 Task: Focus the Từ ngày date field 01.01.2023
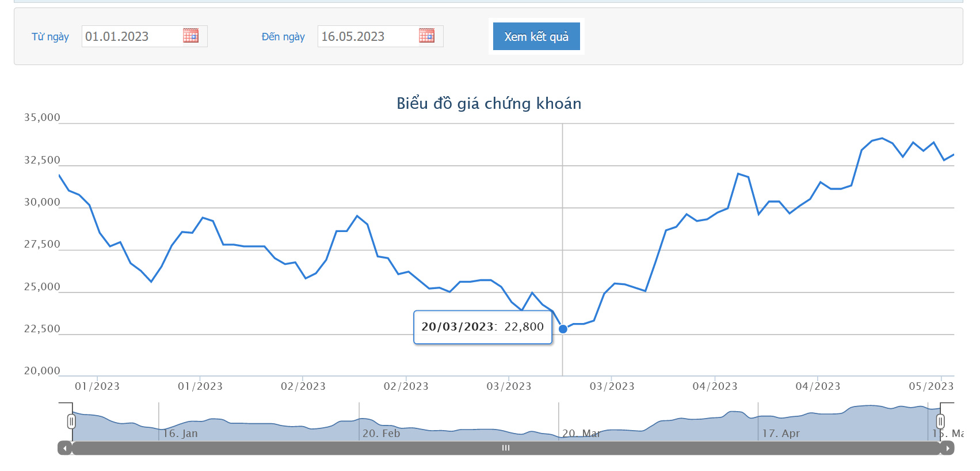144,36
